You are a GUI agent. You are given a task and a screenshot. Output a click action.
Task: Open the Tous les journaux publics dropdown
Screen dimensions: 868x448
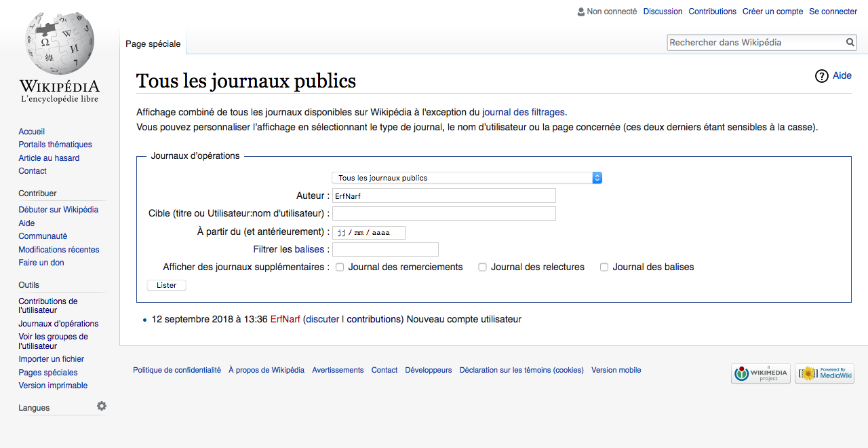(x=467, y=178)
